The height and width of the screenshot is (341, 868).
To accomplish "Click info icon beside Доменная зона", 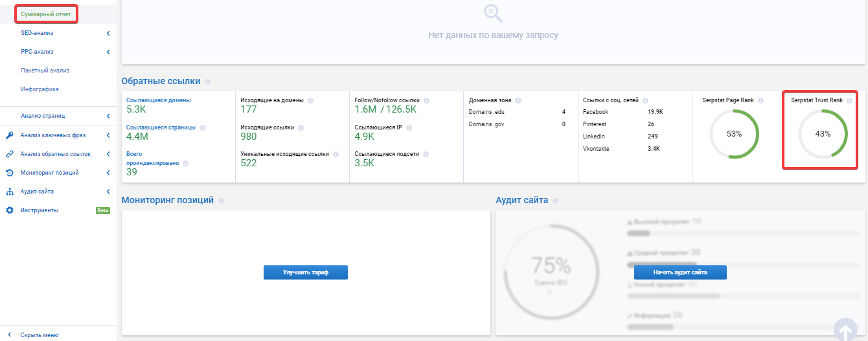I will 518,101.
